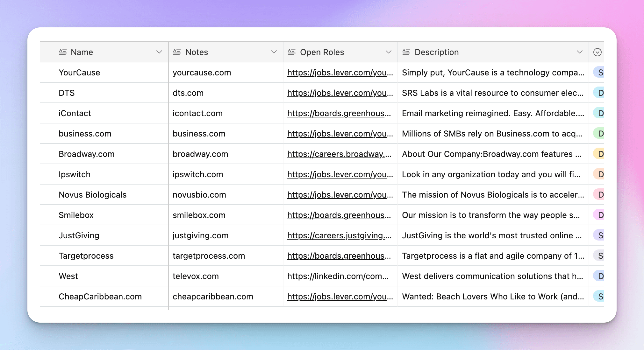Screen dimensions: 644x350
Task: Click the text field icon beside Notes header
Action: pos(177,52)
